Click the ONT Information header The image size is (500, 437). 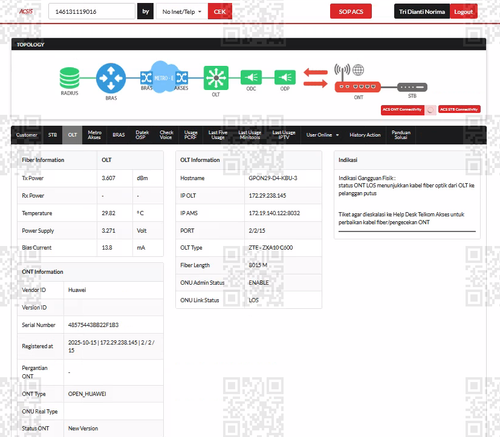click(x=42, y=272)
